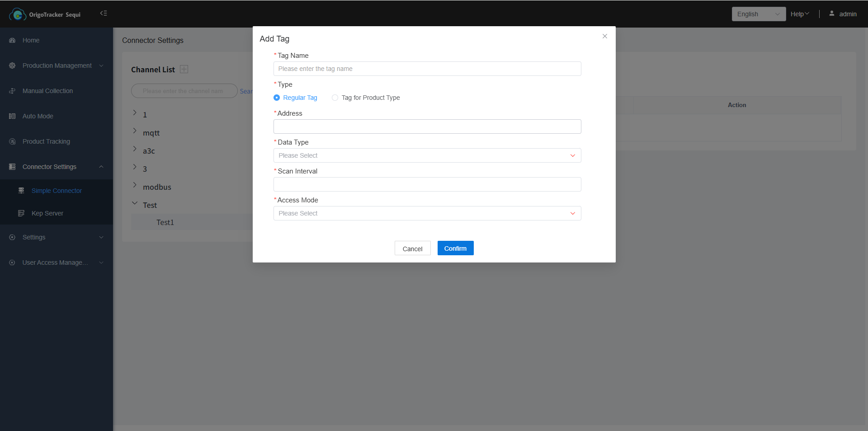Close the Add Tag dialog

pyautogui.click(x=604, y=36)
